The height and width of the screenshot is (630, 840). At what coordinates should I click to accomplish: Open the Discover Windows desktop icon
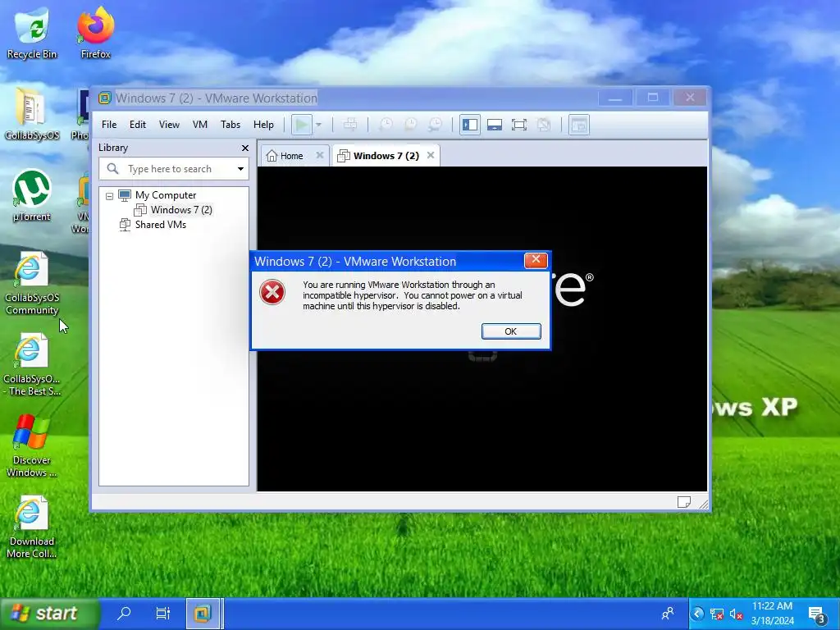[32, 446]
